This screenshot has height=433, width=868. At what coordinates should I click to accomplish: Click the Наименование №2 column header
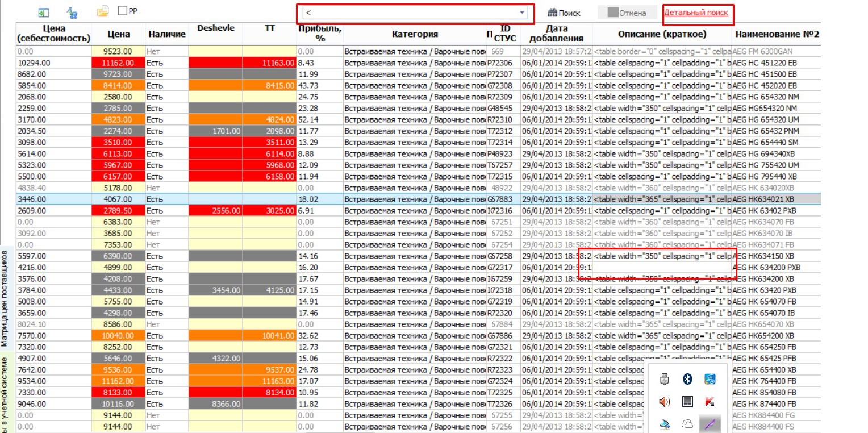pyautogui.click(x=777, y=34)
